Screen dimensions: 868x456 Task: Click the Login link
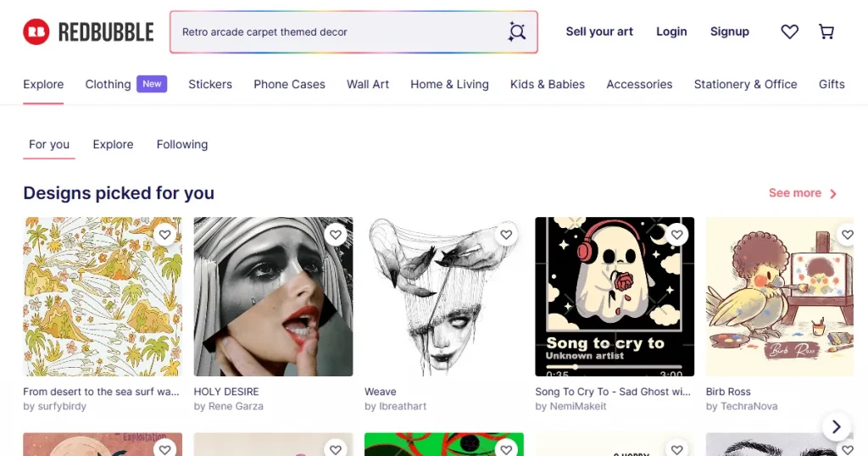point(671,31)
